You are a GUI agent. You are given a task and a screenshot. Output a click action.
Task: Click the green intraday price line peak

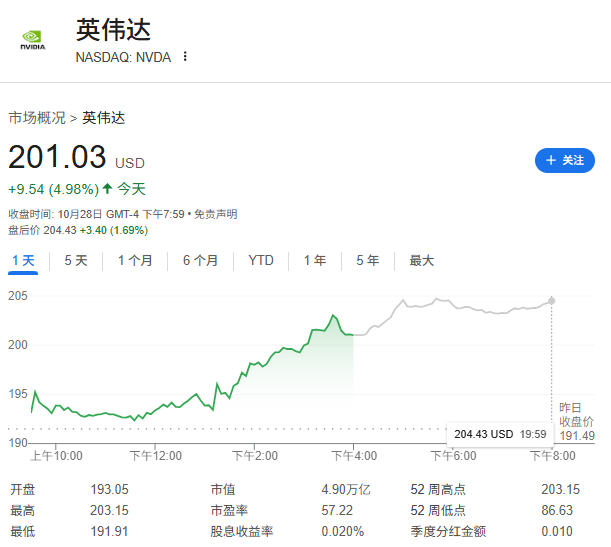point(333,315)
